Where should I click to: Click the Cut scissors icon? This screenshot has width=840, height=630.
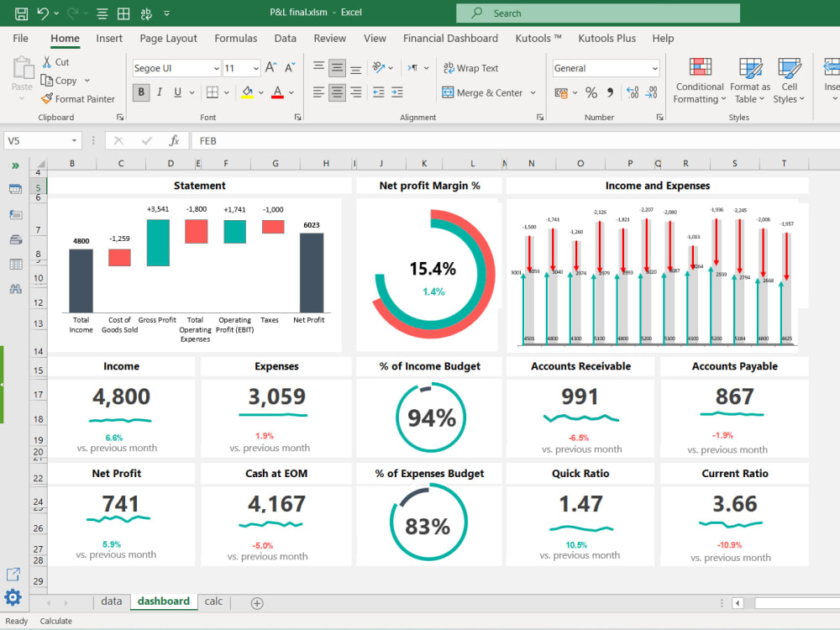tap(47, 62)
